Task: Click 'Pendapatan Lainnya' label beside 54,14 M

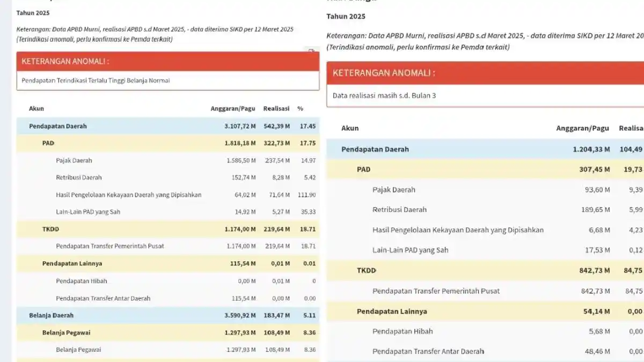Action: coord(392,311)
